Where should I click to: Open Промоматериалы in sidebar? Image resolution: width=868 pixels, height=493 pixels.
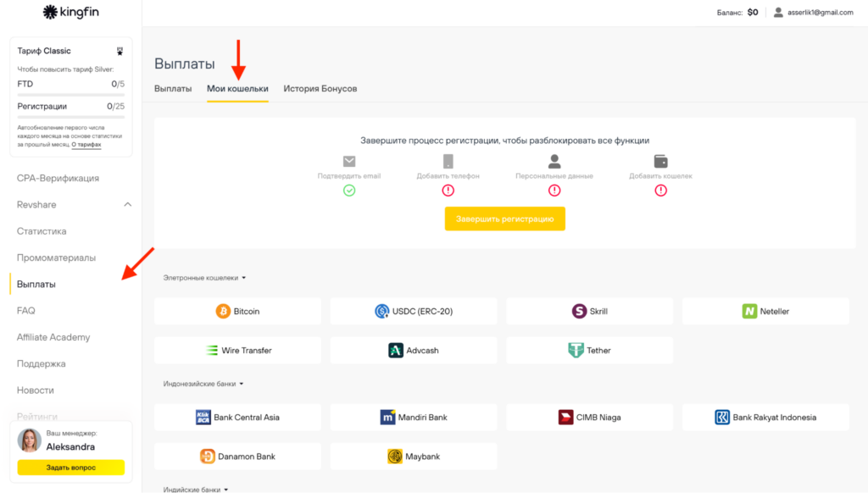click(x=56, y=258)
